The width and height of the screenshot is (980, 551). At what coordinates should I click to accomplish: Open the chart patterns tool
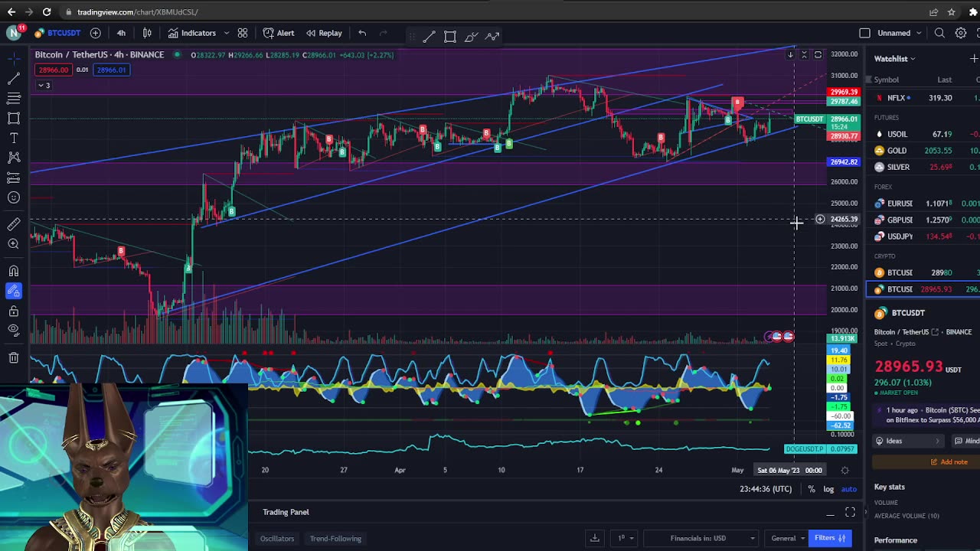click(14, 158)
